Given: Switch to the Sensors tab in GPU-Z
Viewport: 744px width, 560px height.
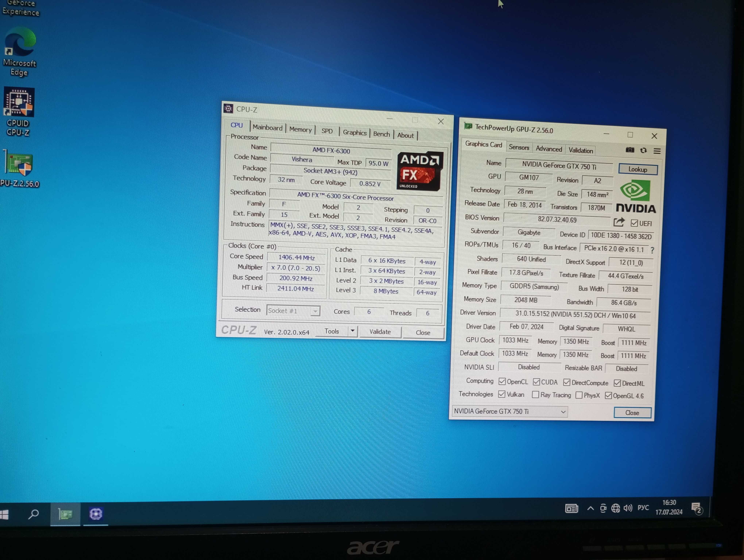Looking at the screenshot, I should point(519,147).
